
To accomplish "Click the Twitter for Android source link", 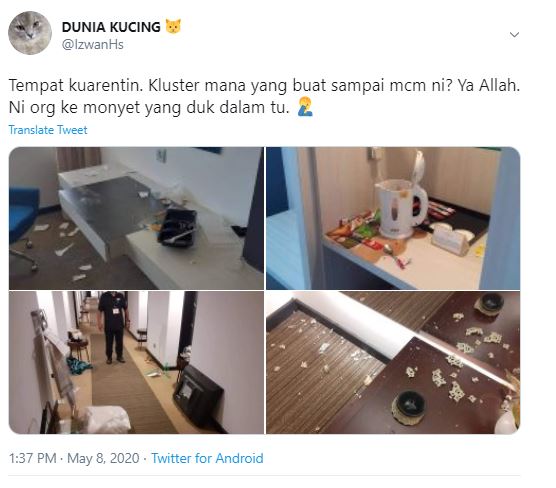I will pos(207,458).
